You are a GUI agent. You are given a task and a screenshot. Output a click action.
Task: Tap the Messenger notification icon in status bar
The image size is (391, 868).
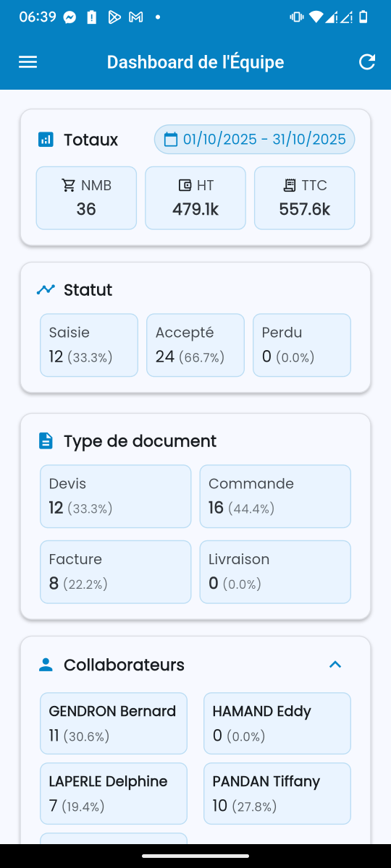pyautogui.click(x=70, y=17)
